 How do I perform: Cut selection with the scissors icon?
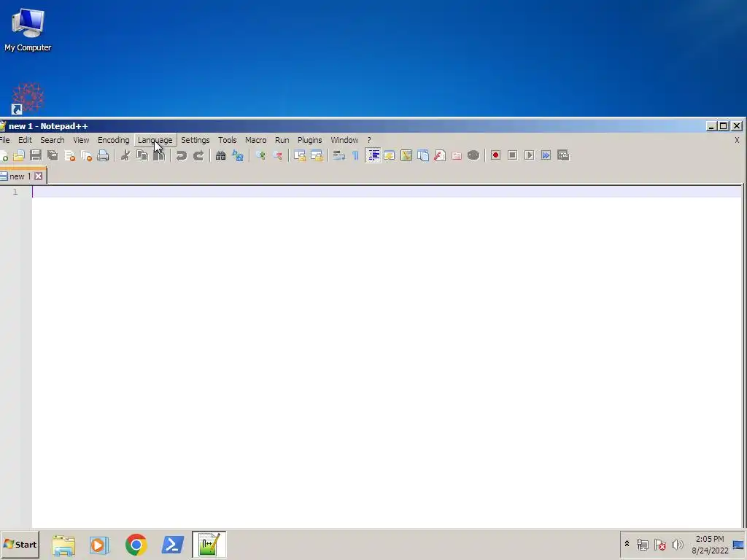125,156
